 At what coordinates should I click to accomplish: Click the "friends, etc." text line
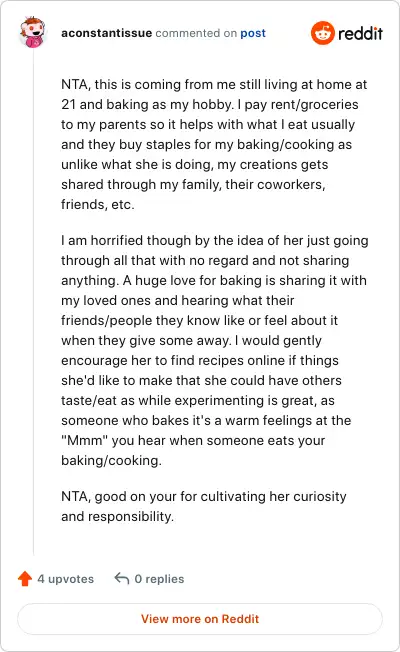[x=98, y=205]
